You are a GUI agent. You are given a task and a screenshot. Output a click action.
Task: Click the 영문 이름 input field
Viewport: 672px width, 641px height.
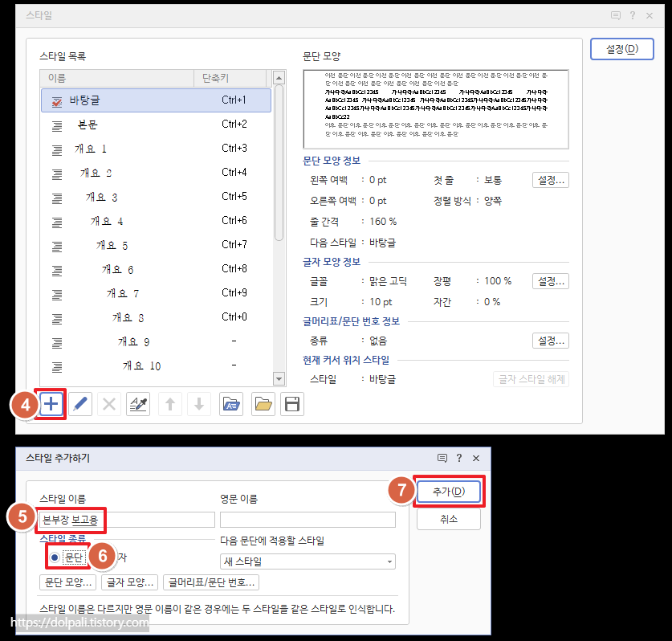tap(307, 521)
